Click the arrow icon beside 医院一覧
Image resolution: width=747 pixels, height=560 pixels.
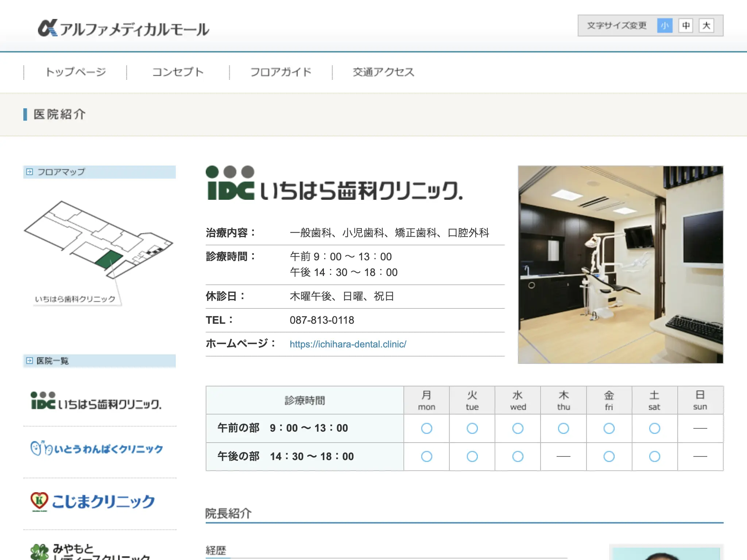[30, 361]
